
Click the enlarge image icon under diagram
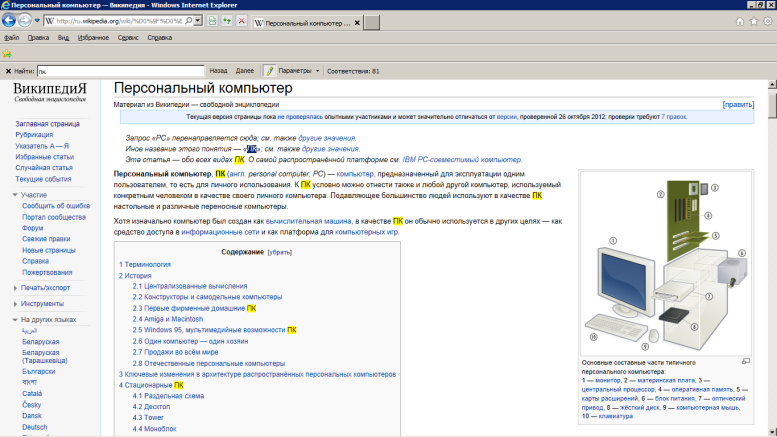(x=746, y=362)
